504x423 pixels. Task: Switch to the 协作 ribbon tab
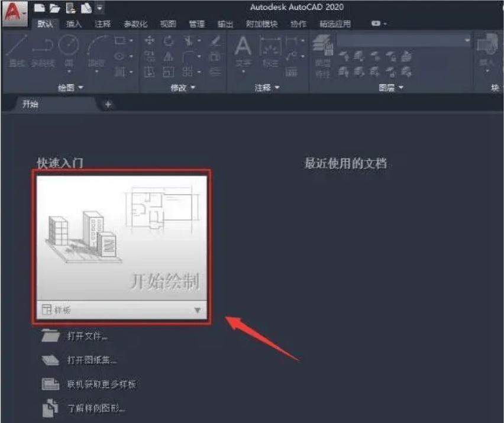tap(299, 24)
